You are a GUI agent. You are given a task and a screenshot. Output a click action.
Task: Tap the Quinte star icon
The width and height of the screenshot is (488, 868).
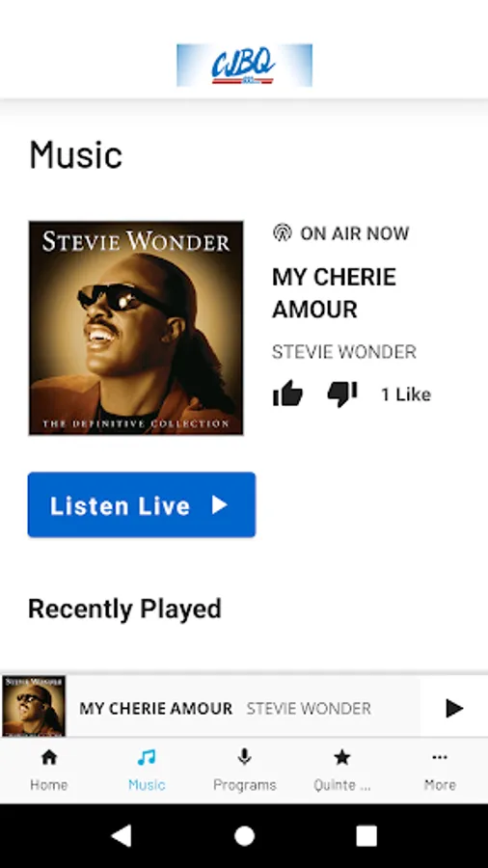[x=342, y=757]
